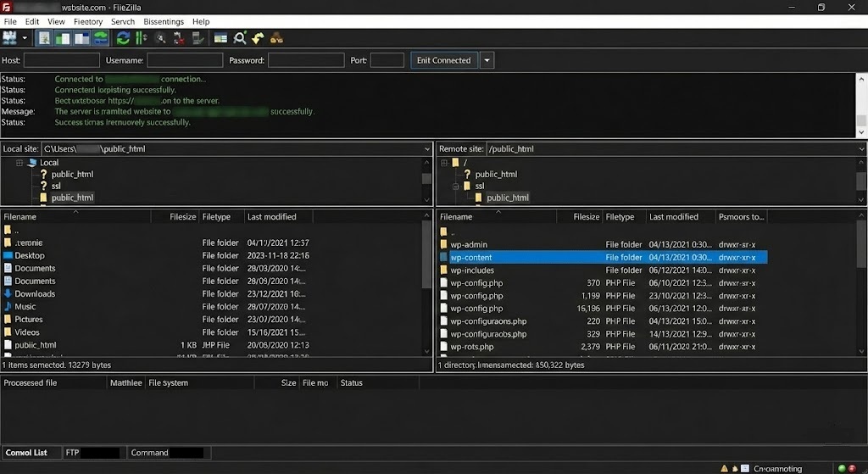Open the Fieetory menu
The image size is (868, 474).
88,21
